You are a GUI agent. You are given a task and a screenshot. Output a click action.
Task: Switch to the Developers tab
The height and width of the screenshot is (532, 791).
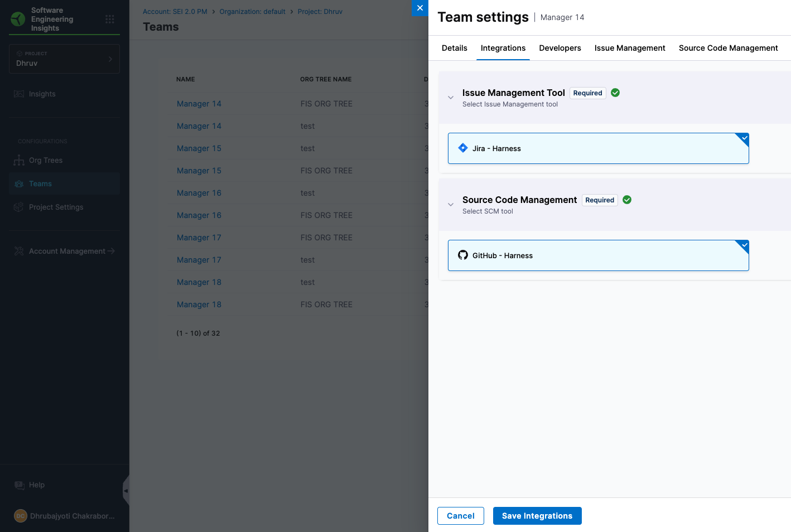pyautogui.click(x=560, y=48)
